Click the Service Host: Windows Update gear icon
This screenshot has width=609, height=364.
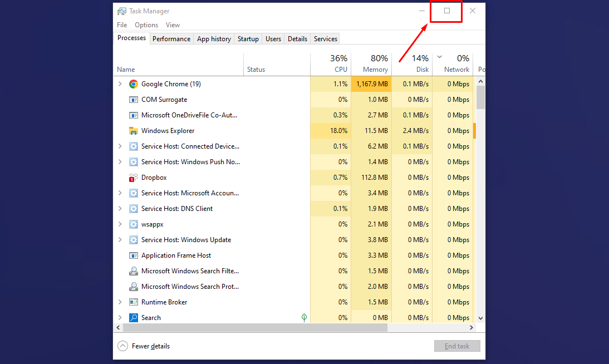pos(133,240)
